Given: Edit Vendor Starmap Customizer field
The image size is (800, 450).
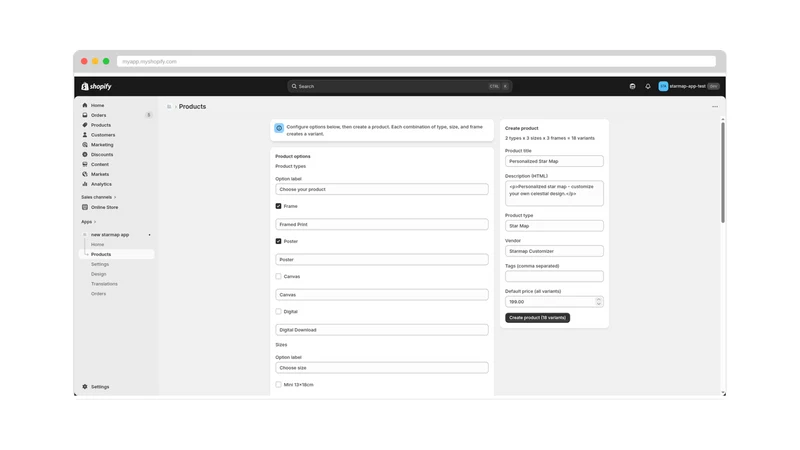Looking at the screenshot, I should click(x=554, y=251).
